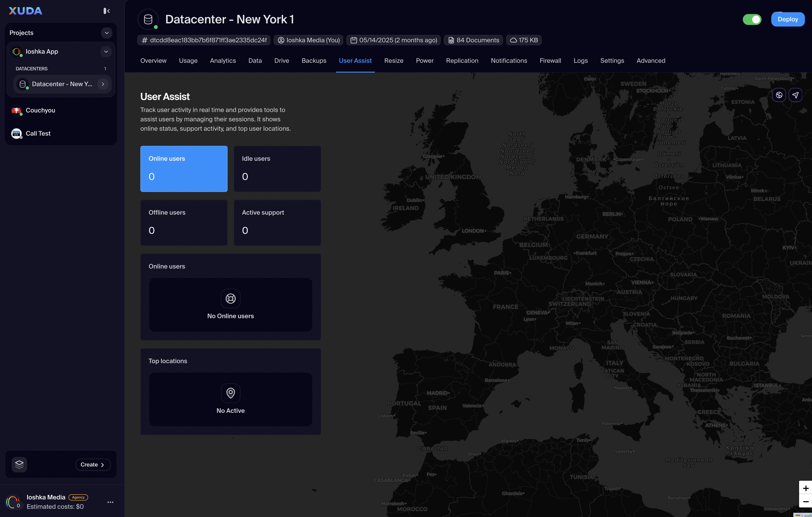This screenshot has height=517, width=812.
Task: Collapse the Ioshka App project
Action: pos(106,52)
